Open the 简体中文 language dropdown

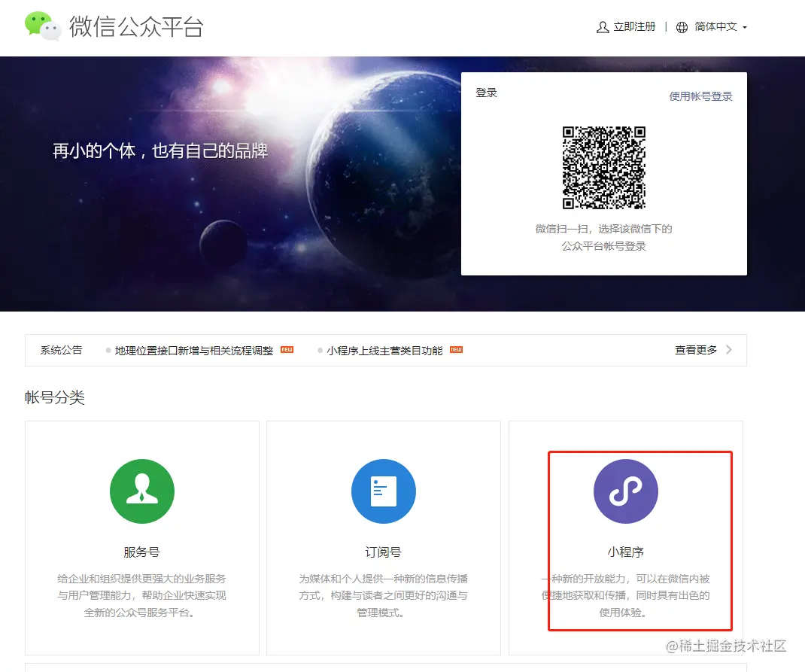pos(715,26)
